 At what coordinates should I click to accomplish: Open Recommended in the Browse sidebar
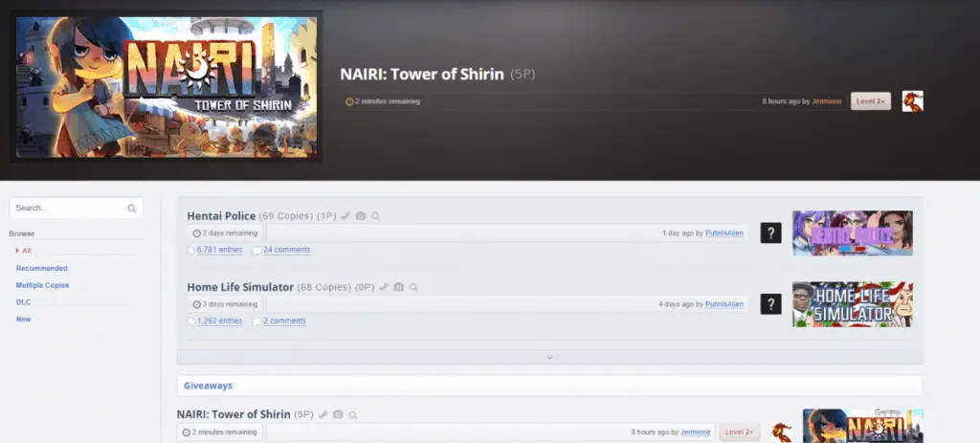tap(42, 268)
